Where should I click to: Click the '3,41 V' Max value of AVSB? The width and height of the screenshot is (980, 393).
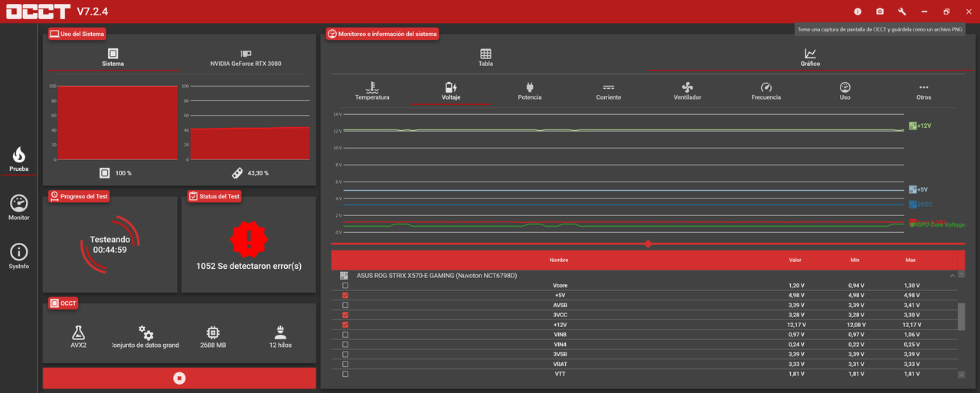(x=912, y=305)
